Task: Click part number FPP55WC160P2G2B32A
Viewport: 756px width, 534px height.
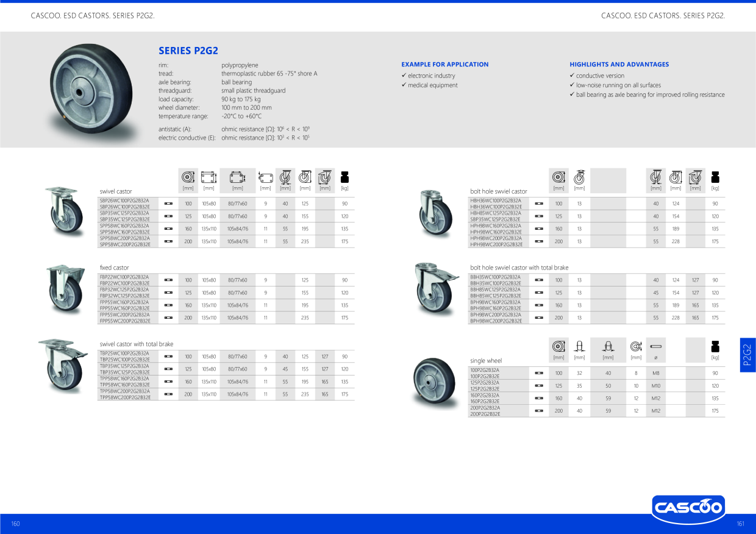Action: coord(124,302)
